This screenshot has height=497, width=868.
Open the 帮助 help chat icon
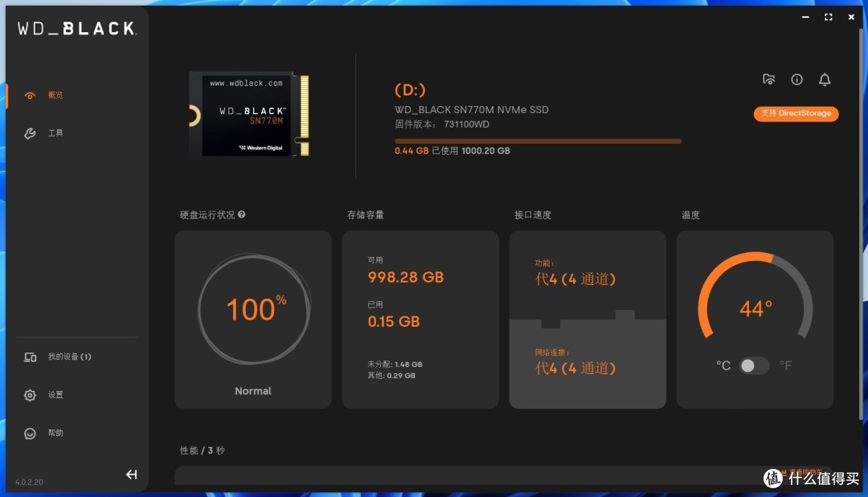click(x=30, y=434)
